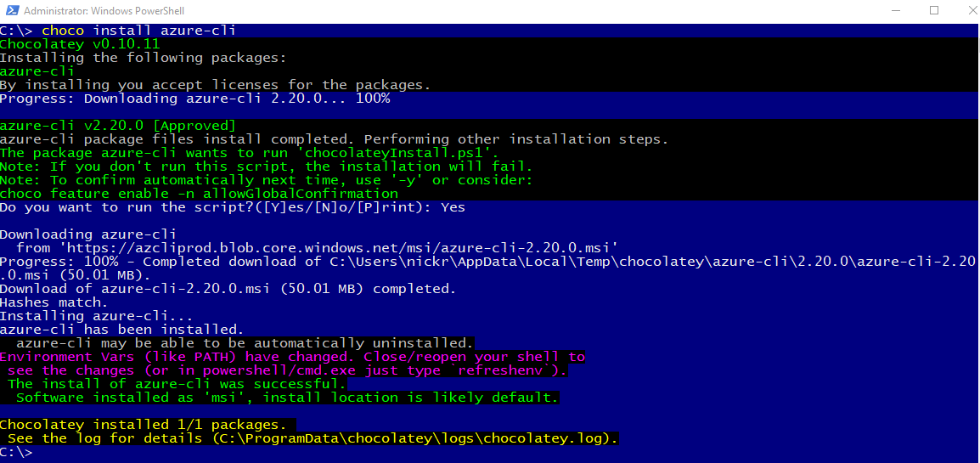The image size is (980, 463).
Task: Click the line mentioning 'refreshenv'
Action: click(288, 370)
